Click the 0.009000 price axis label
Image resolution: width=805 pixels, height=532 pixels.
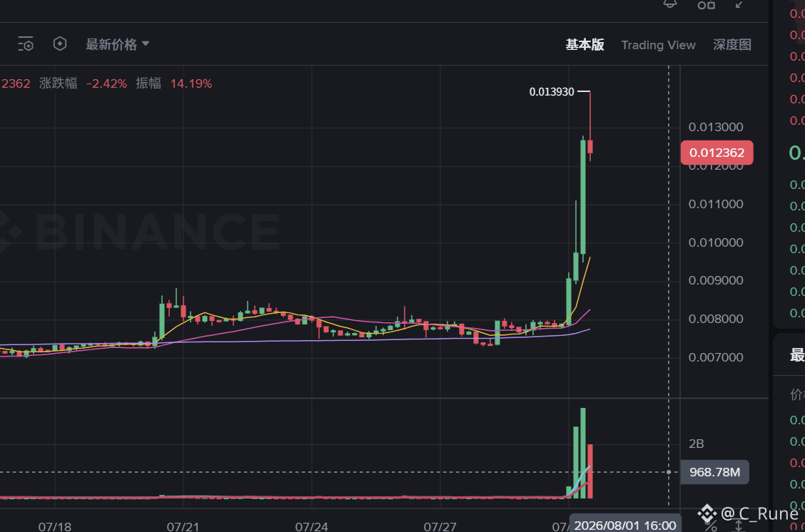716,281
